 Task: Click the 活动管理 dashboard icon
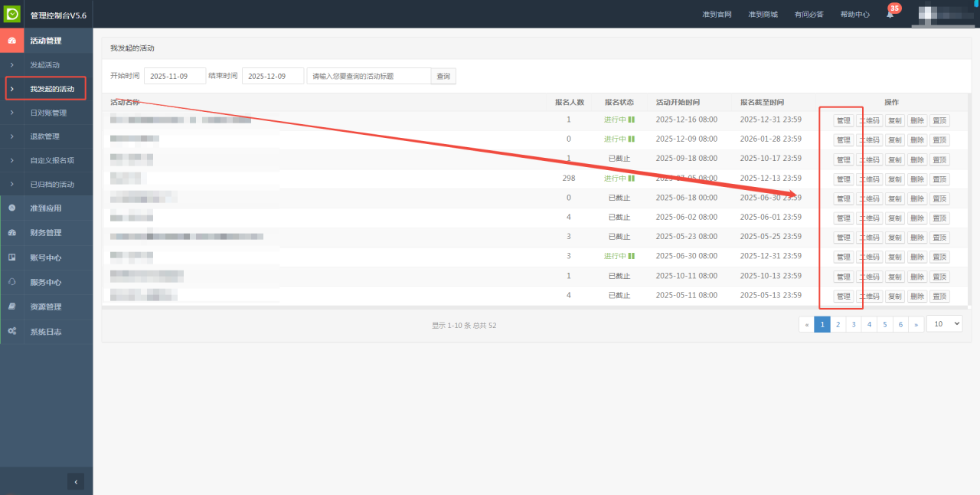point(11,41)
